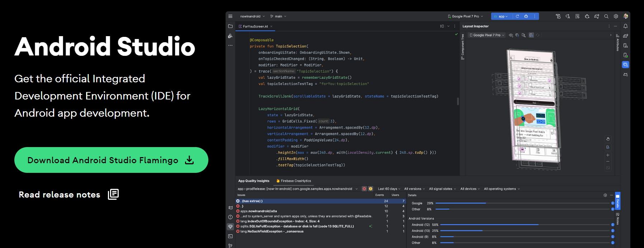
Task: Click the highlighted Layout Inspector sidebar icon
Action: (x=625, y=65)
